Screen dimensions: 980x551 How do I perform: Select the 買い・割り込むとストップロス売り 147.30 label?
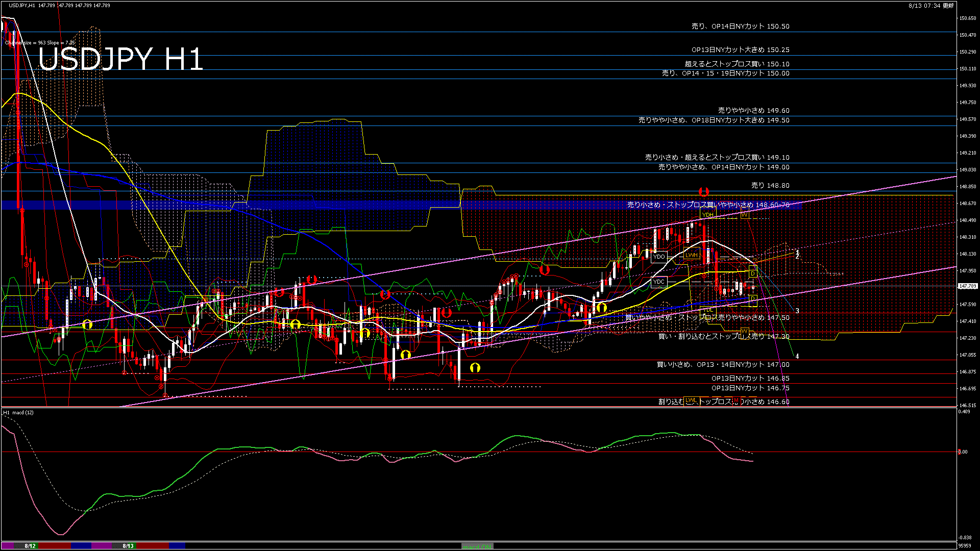[x=724, y=337]
